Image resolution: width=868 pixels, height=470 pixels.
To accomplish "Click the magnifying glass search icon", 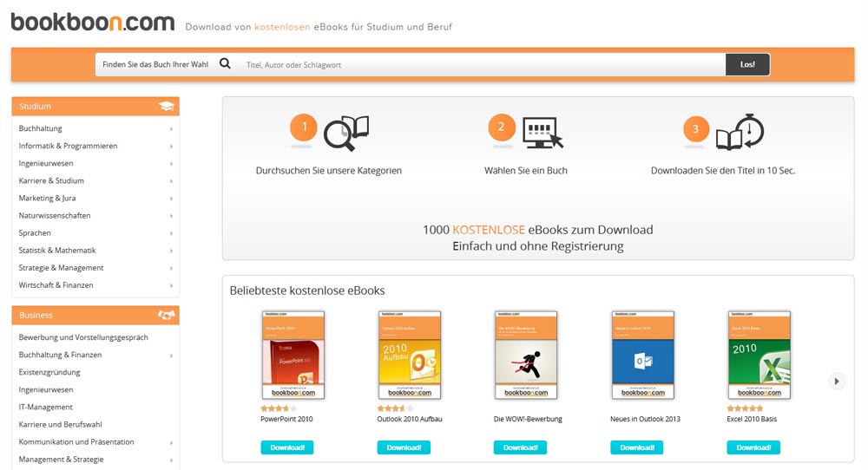I will tap(225, 64).
